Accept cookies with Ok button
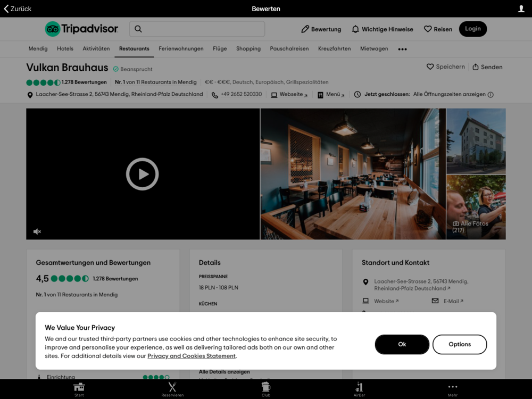 point(402,344)
